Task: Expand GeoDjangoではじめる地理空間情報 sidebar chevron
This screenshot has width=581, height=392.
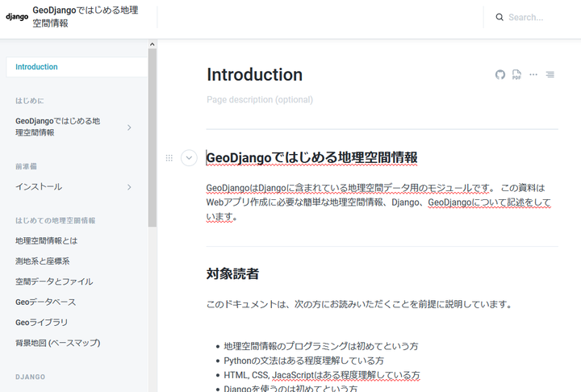Action: [129, 127]
